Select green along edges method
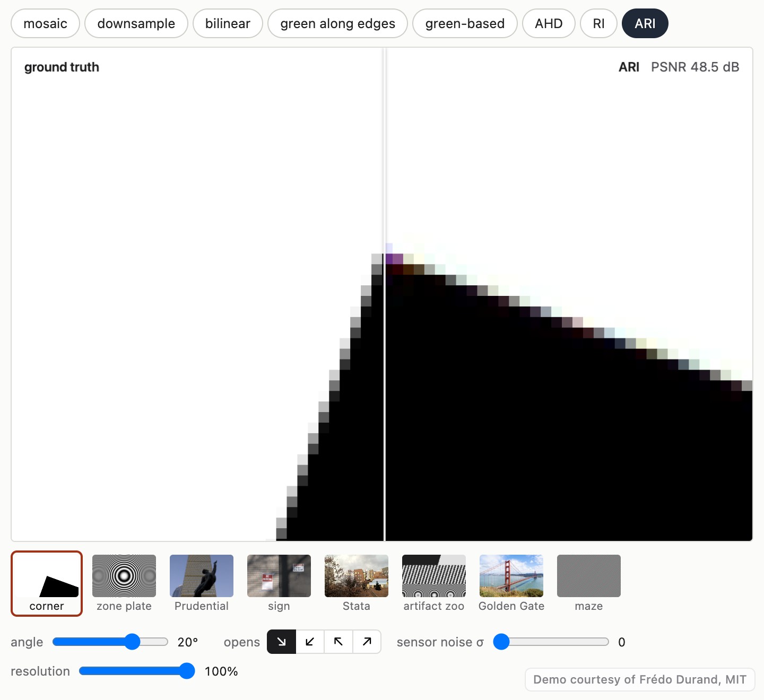The width and height of the screenshot is (764, 700). coord(338,23)
